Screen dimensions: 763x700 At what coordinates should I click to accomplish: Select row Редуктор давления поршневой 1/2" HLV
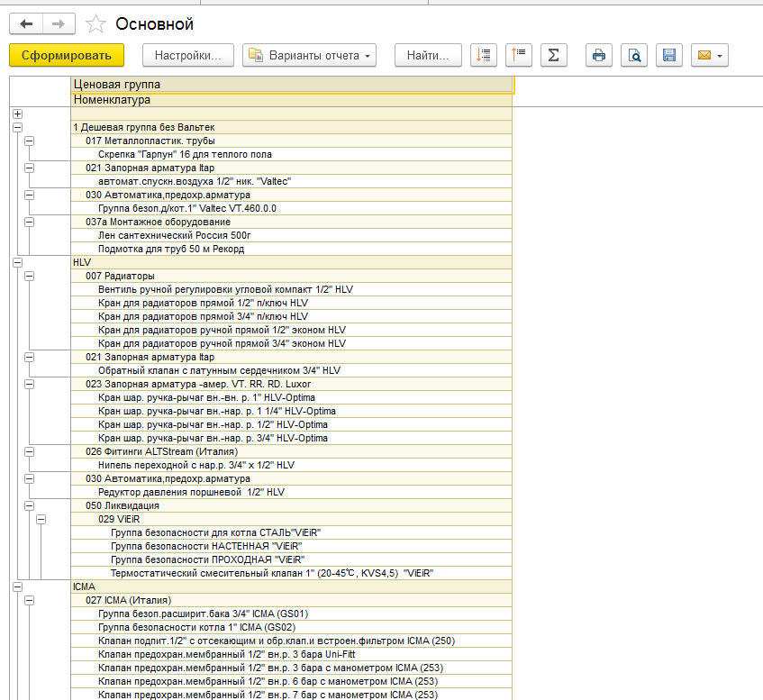[292, 492]
